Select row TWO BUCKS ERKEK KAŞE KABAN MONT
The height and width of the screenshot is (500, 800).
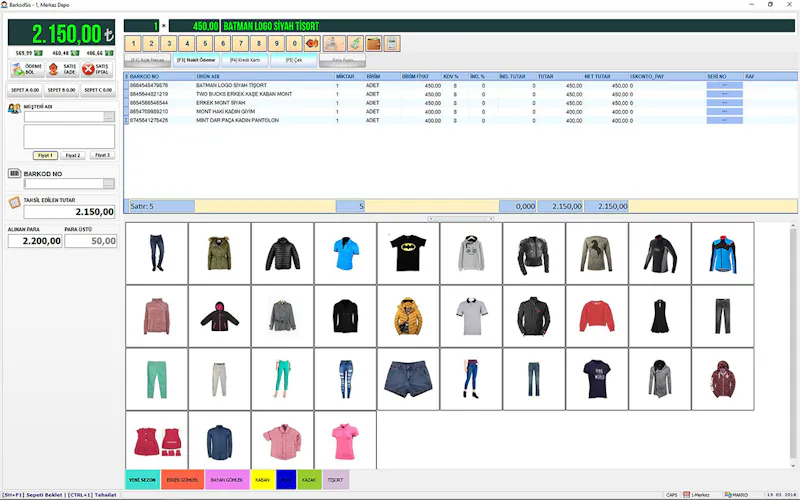461,94
